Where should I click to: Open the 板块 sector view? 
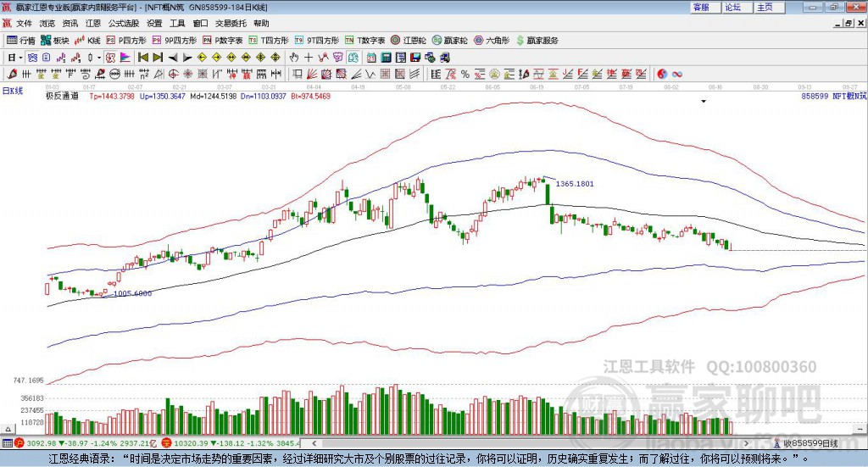55,41
